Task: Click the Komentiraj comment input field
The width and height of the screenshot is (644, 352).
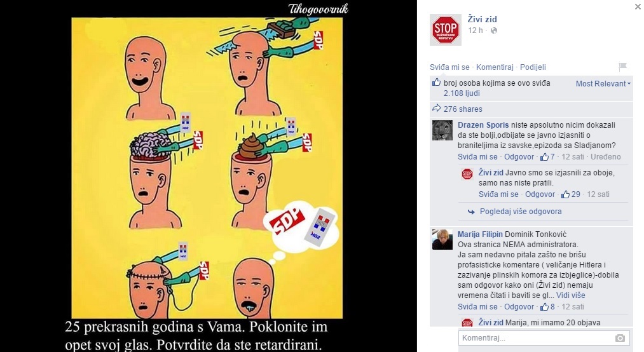Action: point(544,338)
